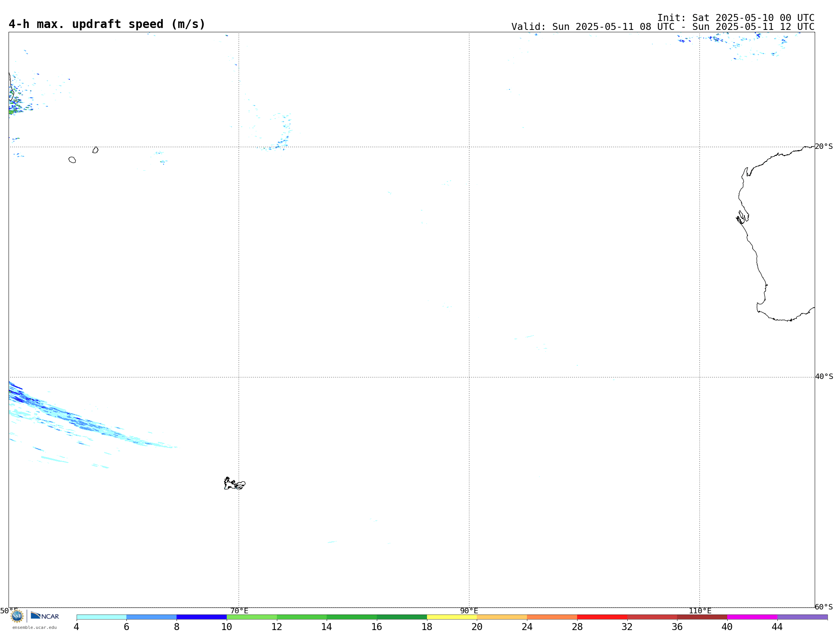This screenshot has width=840, height=632.
Task: Select the light blue 6–8 m/s swatch
Action: click(x=151, y=617)
